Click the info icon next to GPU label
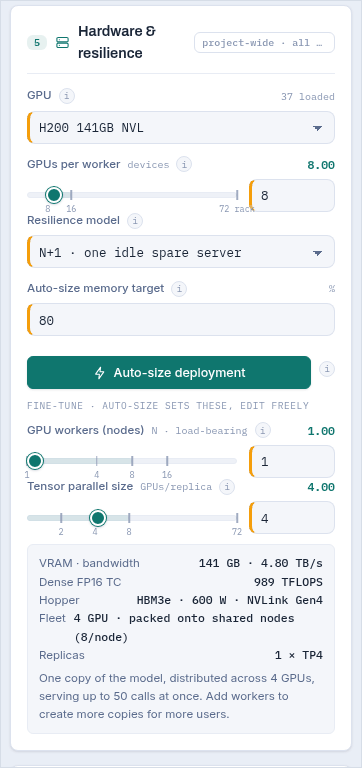 (x=67, y=96)
